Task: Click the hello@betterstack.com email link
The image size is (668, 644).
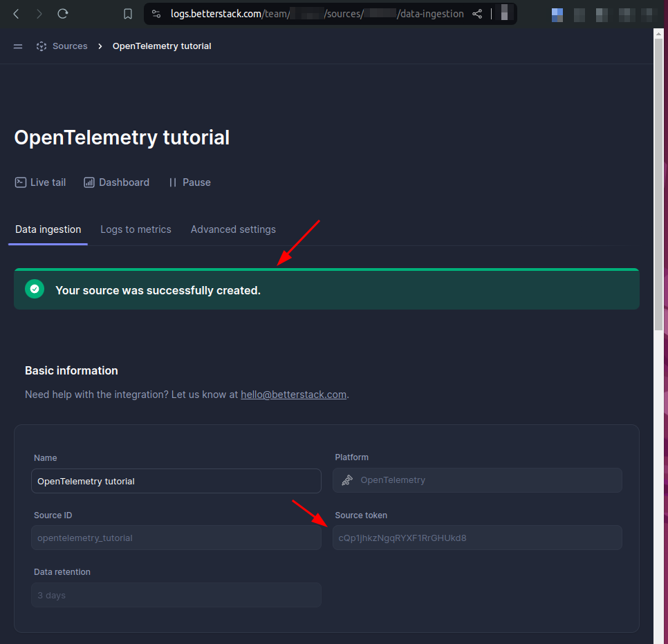Action: [293, 395]
